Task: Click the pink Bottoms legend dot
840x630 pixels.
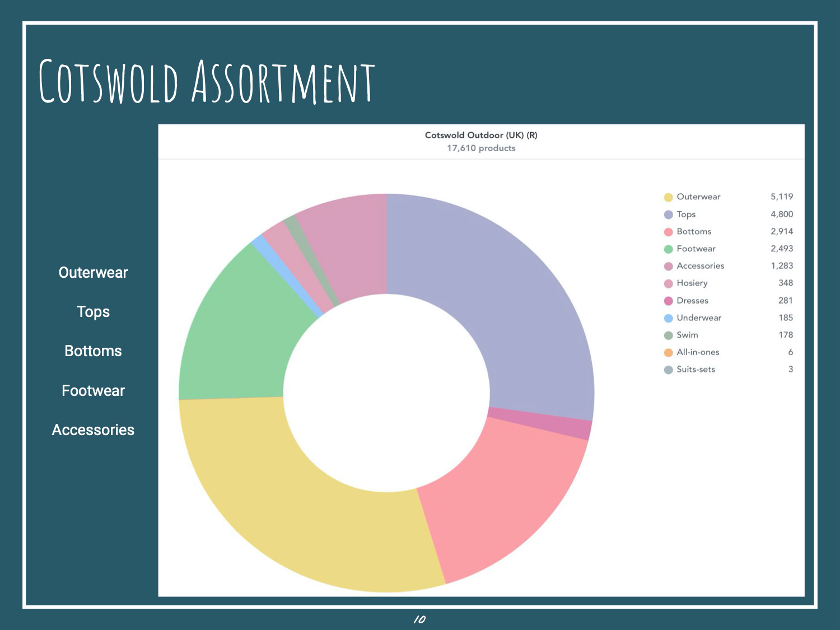Action: [x=668, y=232]
